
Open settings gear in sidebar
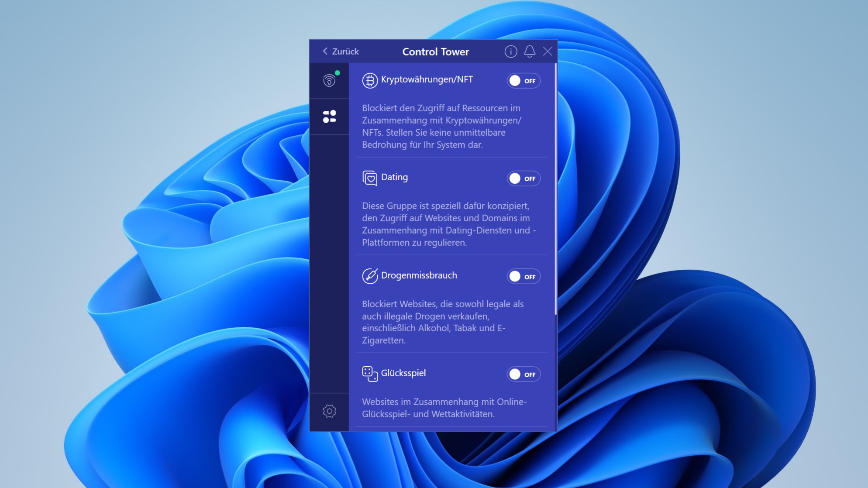coord(329,411)
